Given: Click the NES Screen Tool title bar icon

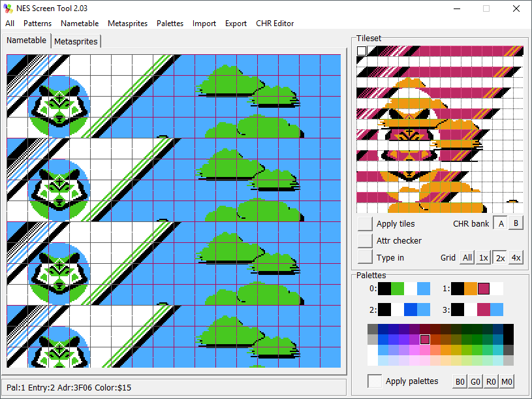Looking at the screenshot, I should click(x=8, y=8).
